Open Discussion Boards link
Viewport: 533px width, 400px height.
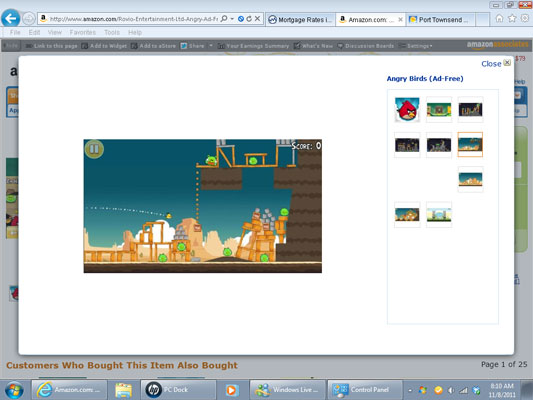(366, 46)
